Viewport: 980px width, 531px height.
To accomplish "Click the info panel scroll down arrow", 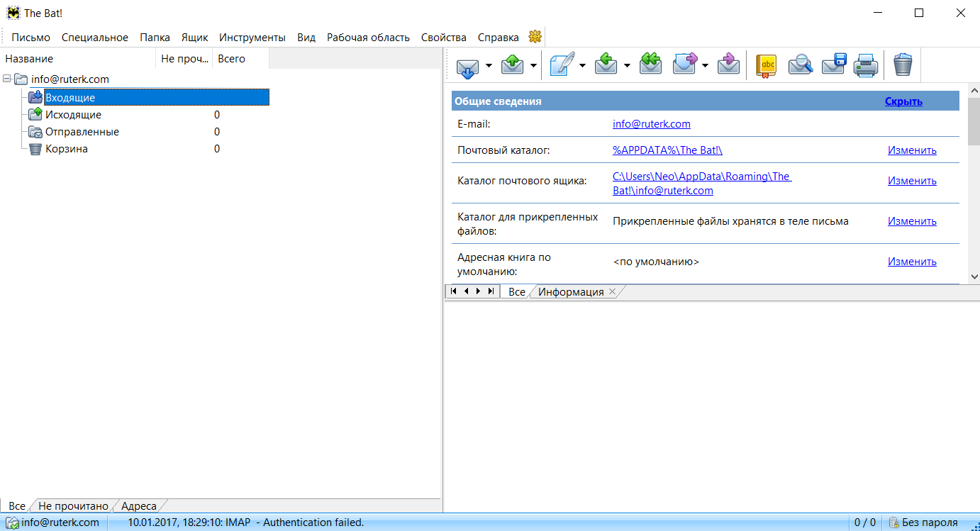I will point(974,276).
